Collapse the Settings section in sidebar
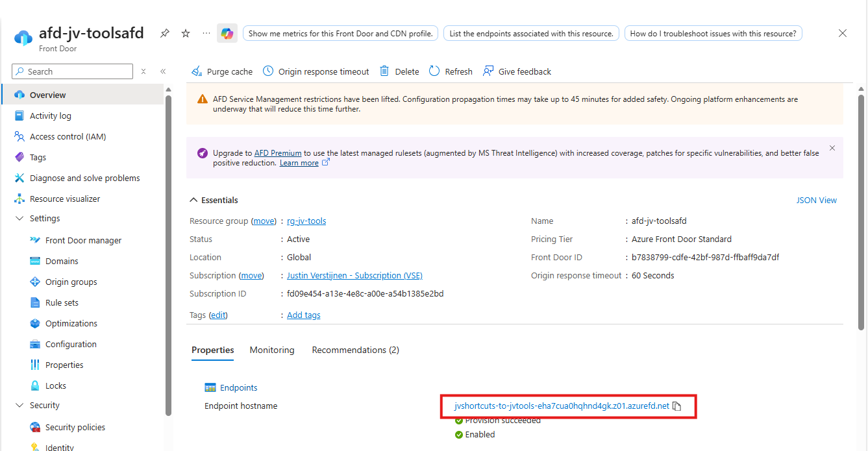This screenshot has width=868, height=451. pos(19,219)
